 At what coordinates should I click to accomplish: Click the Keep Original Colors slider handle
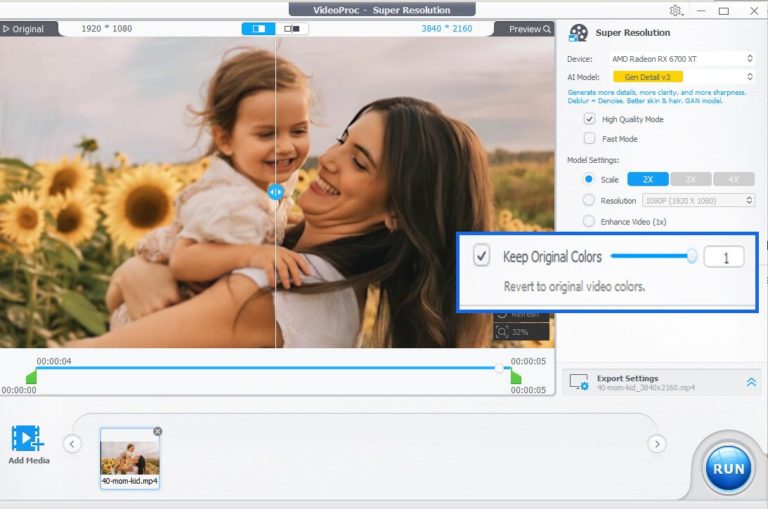click(x=692, y=256)
